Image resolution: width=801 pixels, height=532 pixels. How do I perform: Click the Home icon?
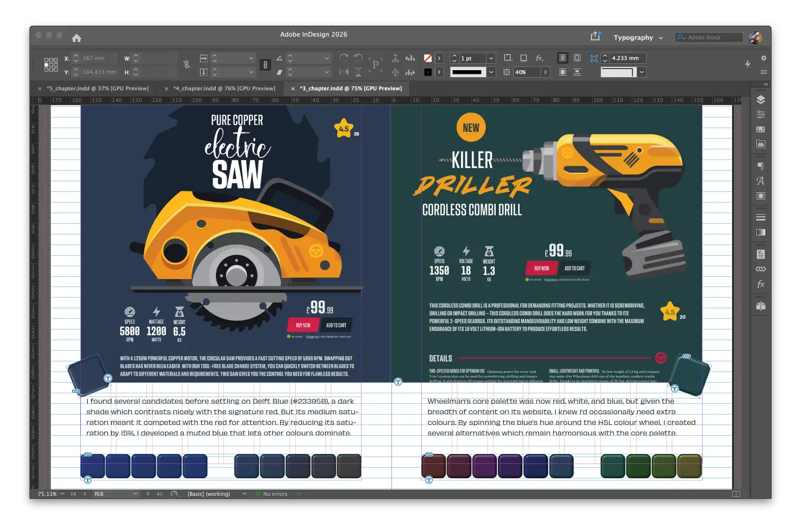[x=77, y=38]
